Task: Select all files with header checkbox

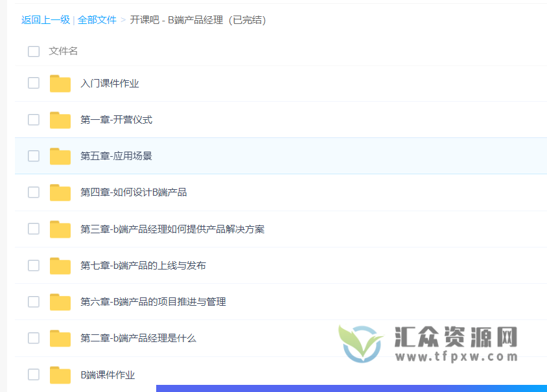Action: pyautogui.click(x=33, y=51)
